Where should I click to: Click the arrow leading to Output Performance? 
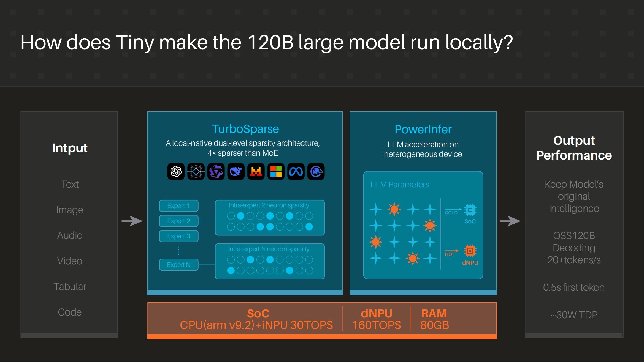[x=510, y=221]
